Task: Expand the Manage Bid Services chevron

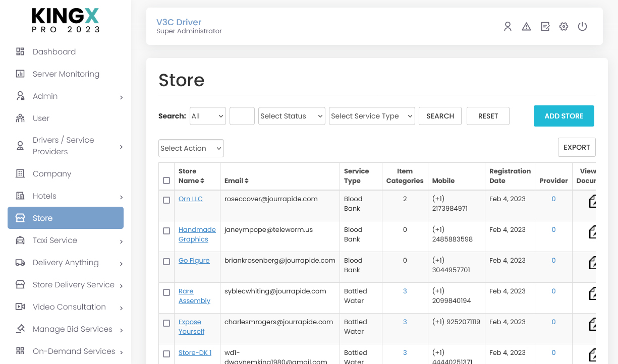Action: point(121,330)
